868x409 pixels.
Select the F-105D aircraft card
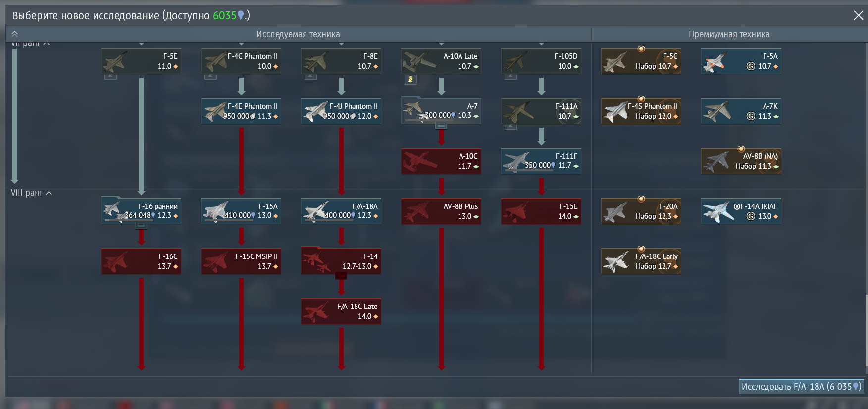(x=541, y=61)
